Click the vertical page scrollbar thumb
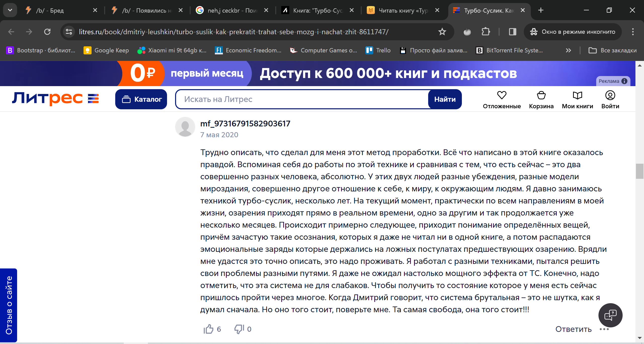The width and height of the screenshot is (644, 344). click(x=639, y=171)
